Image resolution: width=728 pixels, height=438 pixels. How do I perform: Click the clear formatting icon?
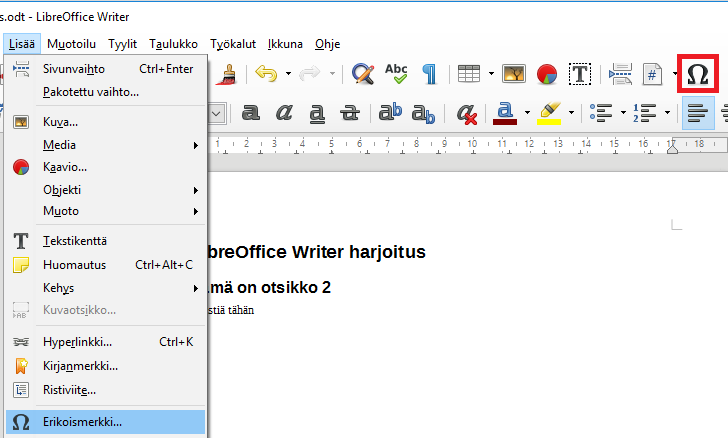[x=467, y=113]
